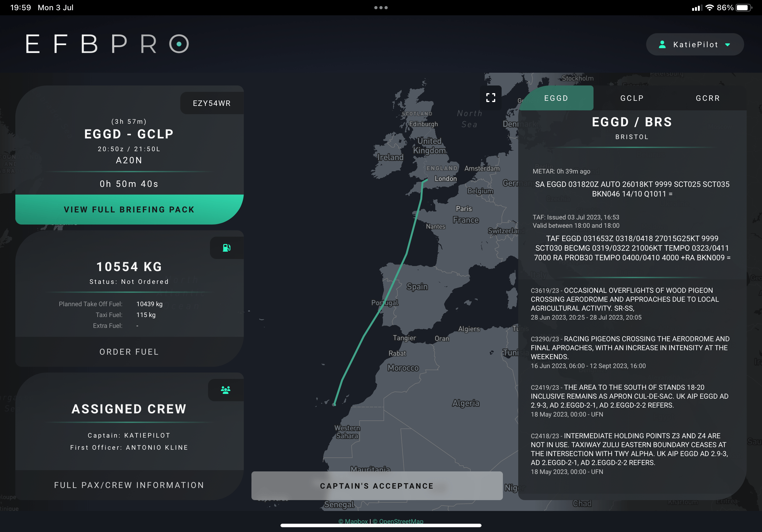Open the Mapbox attribution link
Image resolution: width=762 pixels, height=532 pixels.
354,521
